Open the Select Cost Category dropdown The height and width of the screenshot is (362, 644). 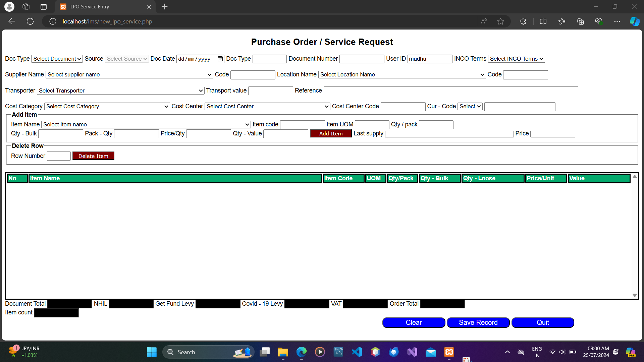click(x=107, y=107)
